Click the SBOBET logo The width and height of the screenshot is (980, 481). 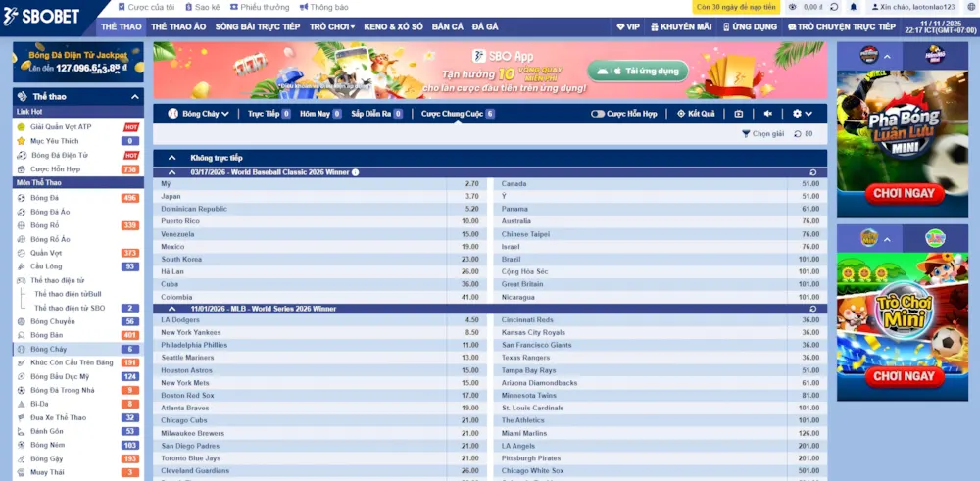pos(43,17)
